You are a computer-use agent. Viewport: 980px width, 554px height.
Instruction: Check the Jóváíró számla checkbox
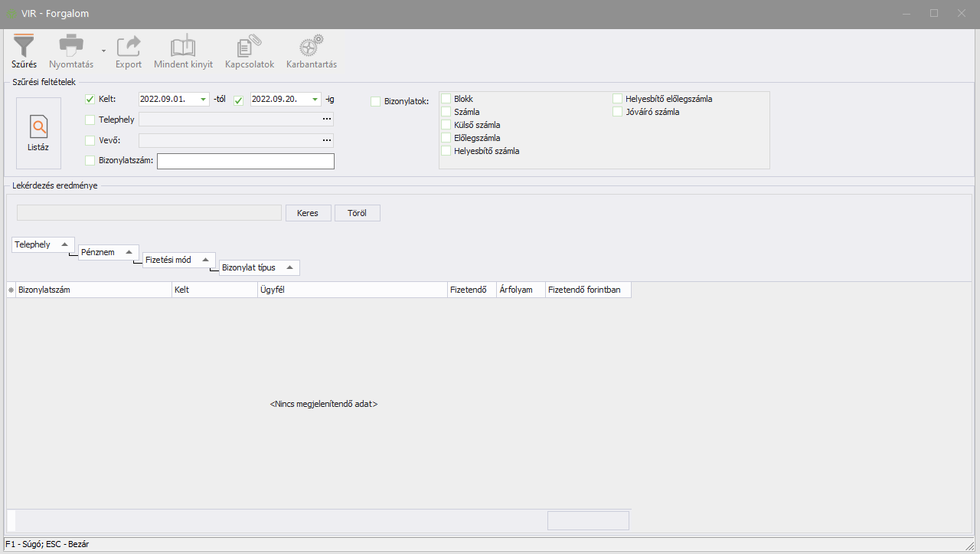(618, 112)
